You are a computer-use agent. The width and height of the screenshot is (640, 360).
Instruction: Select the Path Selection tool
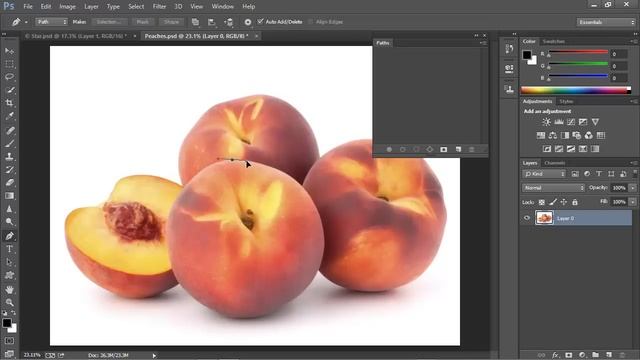9,262
